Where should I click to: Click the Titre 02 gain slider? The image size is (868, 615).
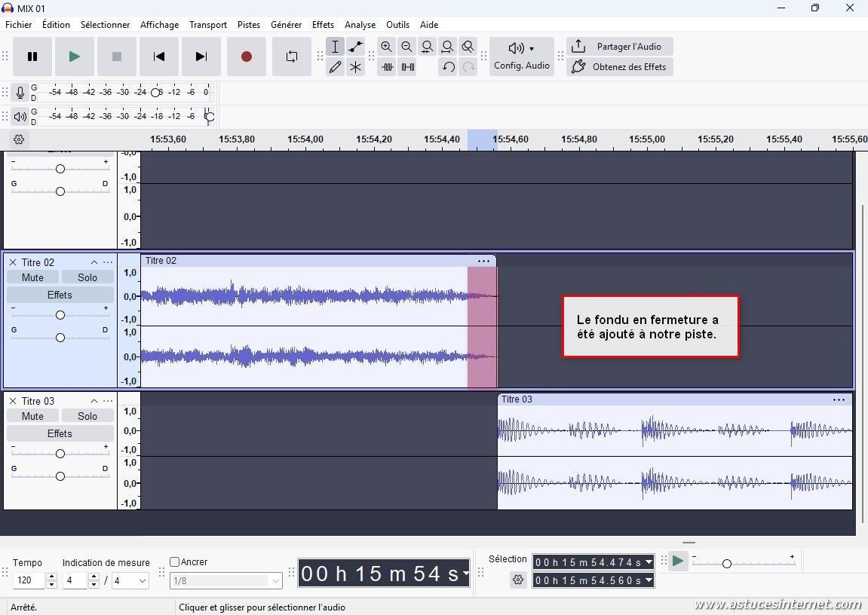click(x=60, y=315)
